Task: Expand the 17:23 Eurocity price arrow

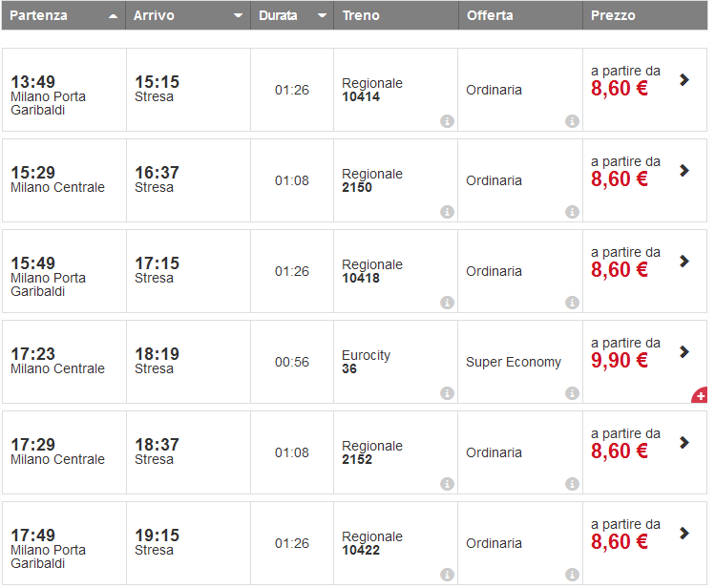Action: click(x=684, y=352)
